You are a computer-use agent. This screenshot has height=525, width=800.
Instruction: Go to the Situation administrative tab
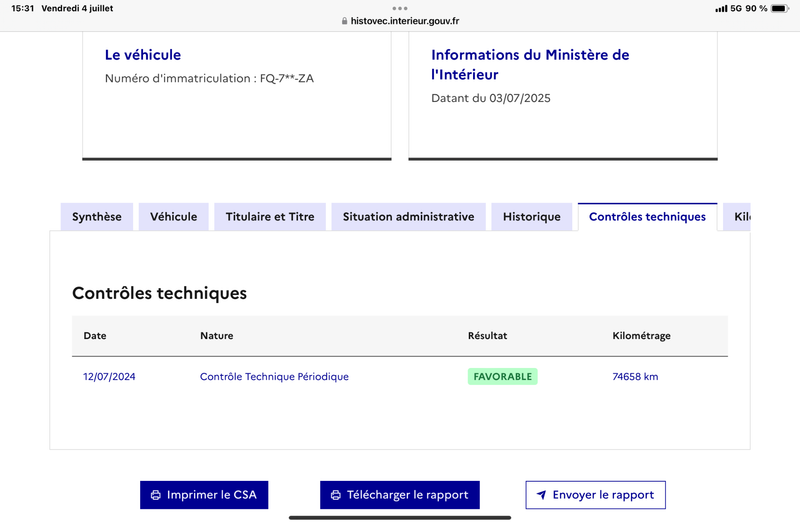(x=408, y=217)
